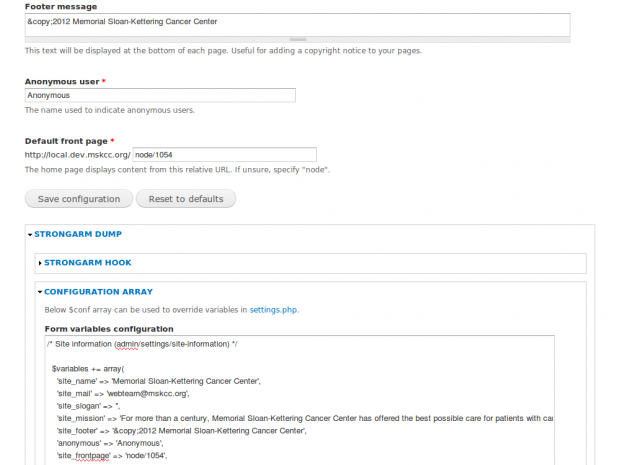Click the site_mission line in code
Screen dimensions: 620x465
tap(305, 418)
